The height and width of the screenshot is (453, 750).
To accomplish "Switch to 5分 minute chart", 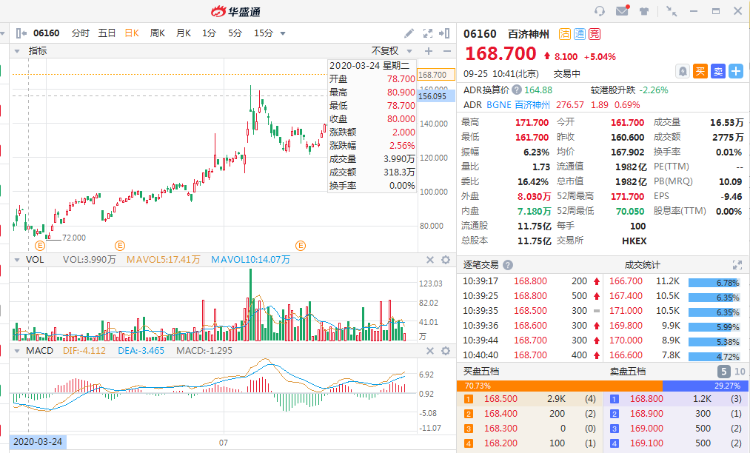I will point(235,33).
